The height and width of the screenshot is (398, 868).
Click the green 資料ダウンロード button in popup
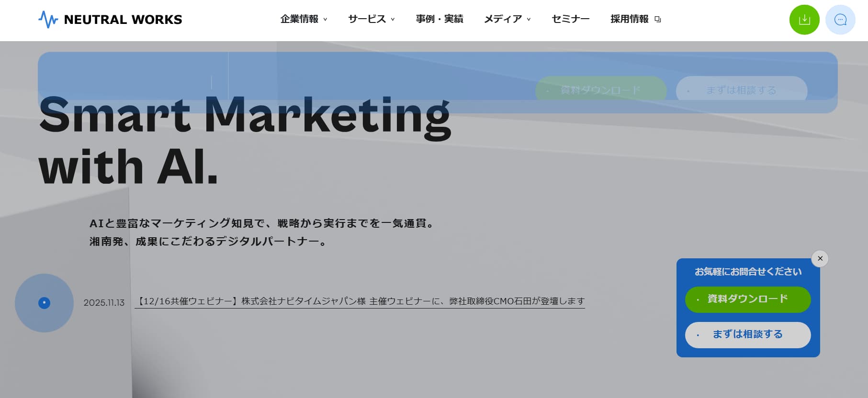[748, 299]
